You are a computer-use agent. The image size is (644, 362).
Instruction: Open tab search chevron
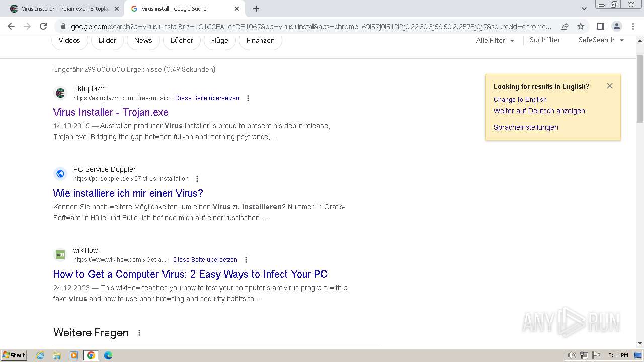tap(584, 9)
